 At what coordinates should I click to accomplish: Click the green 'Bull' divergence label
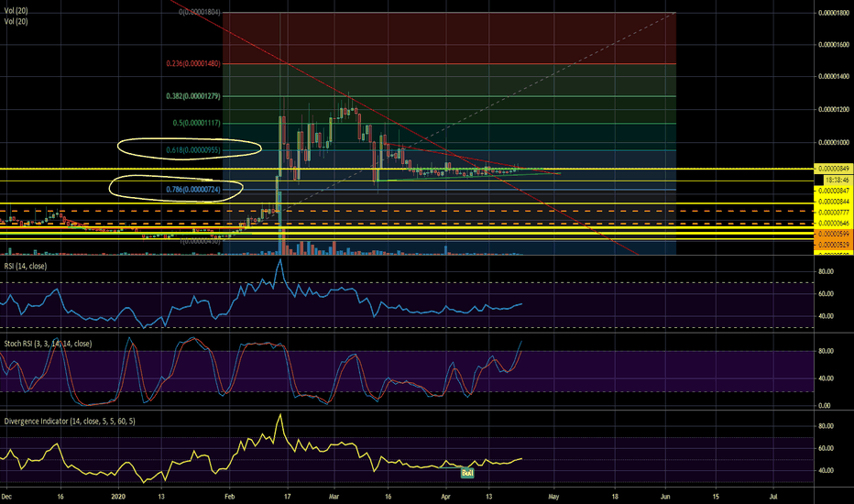point(466,473)
